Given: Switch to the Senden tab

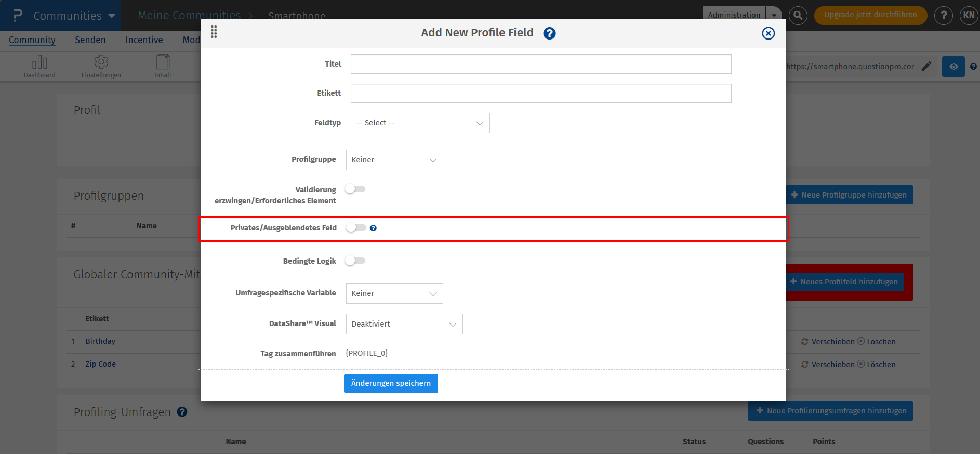Looking at the screenshot, I should click(x=90, y=40).
